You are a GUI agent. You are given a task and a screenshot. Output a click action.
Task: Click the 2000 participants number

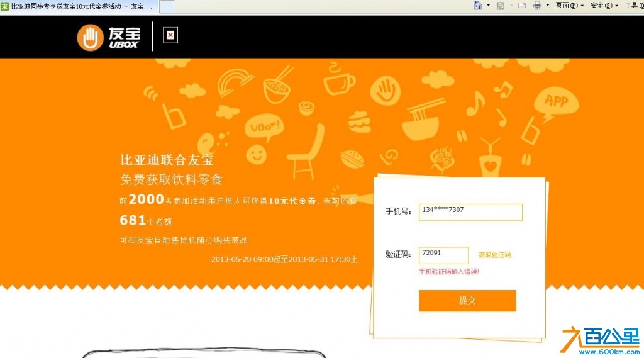[x=146, y=199]
